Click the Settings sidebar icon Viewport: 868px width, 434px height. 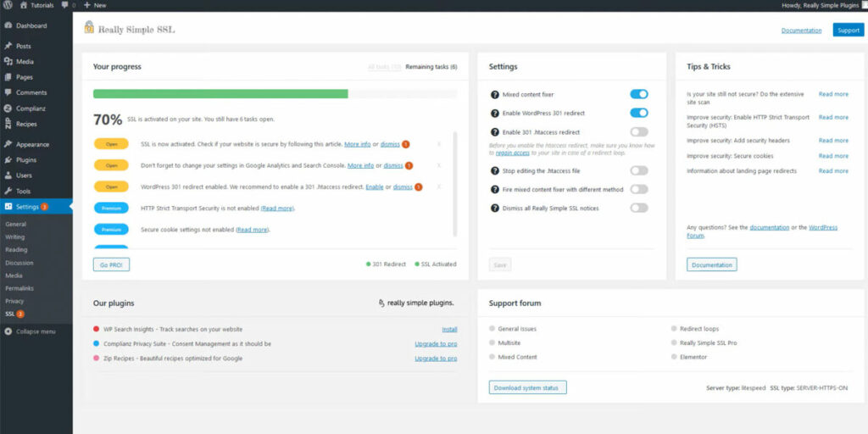point(8,207)
